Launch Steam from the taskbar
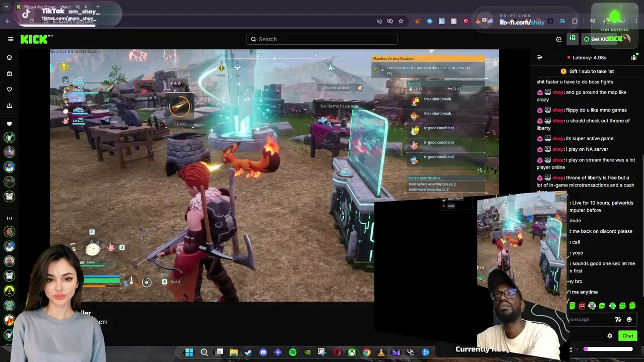This screenshot has width=644, height=362. pos(248,352)
